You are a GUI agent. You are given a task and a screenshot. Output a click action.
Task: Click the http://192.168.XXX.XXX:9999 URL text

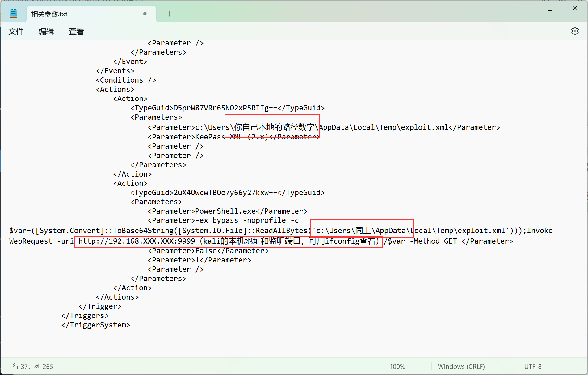pos(137,241)
